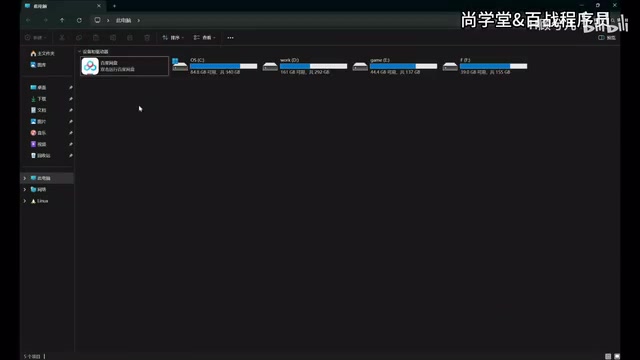Screen dimensions: 640x360
Task: Open the 排序 Sort dropdown
Action: [173, 38]
